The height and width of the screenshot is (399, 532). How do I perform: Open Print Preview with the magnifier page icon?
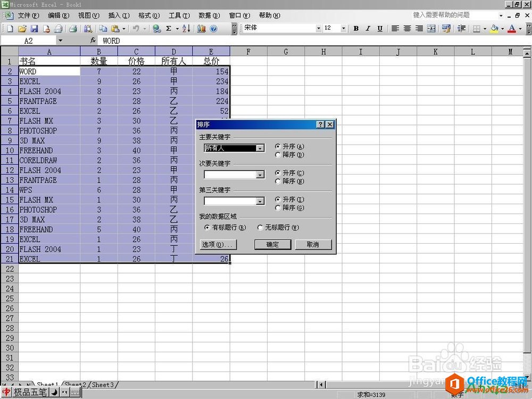pyautogui.click(x=88, y=29)
